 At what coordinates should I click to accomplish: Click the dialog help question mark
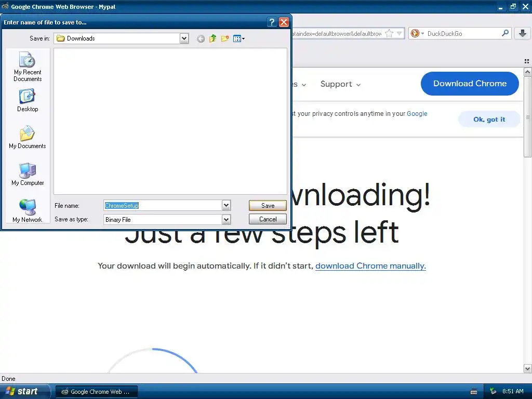[x=271, y=22]
